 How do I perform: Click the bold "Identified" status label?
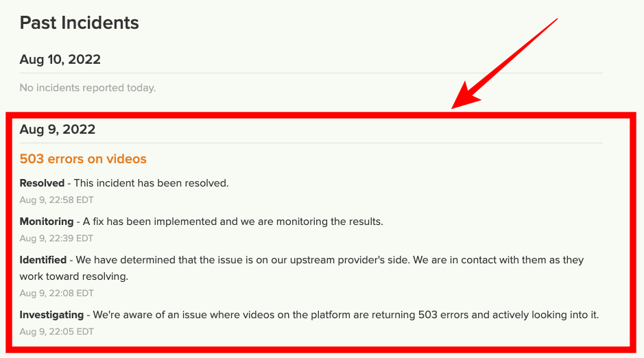[x=43, y=260]
